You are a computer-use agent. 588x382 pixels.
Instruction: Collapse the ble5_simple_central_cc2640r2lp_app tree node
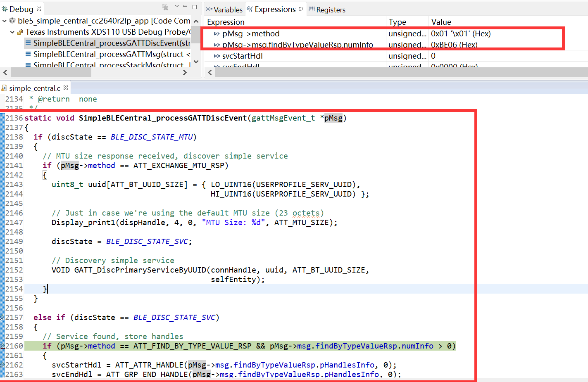point(5,21)
